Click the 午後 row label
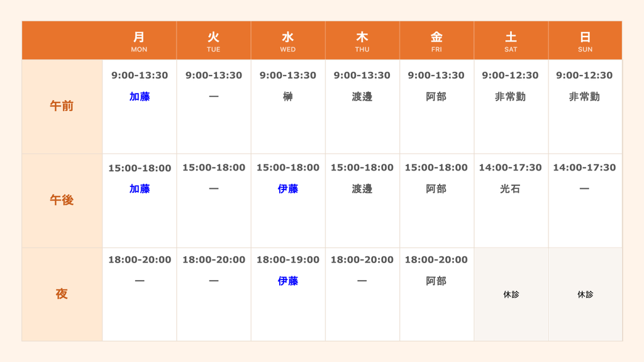The height and width of the screenshot is (362, 644). (62, 200)
